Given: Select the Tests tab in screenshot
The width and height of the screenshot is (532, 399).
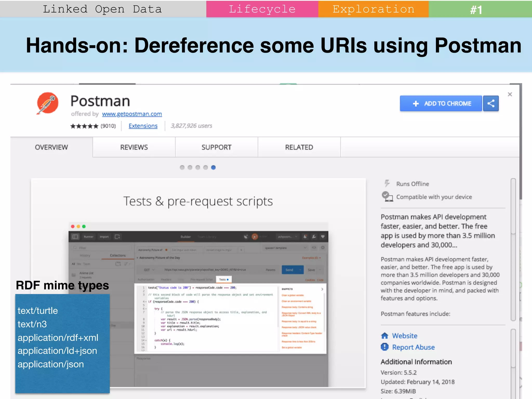Looking at the screenshot, I should pyautogui.click(x=224, y=280).
